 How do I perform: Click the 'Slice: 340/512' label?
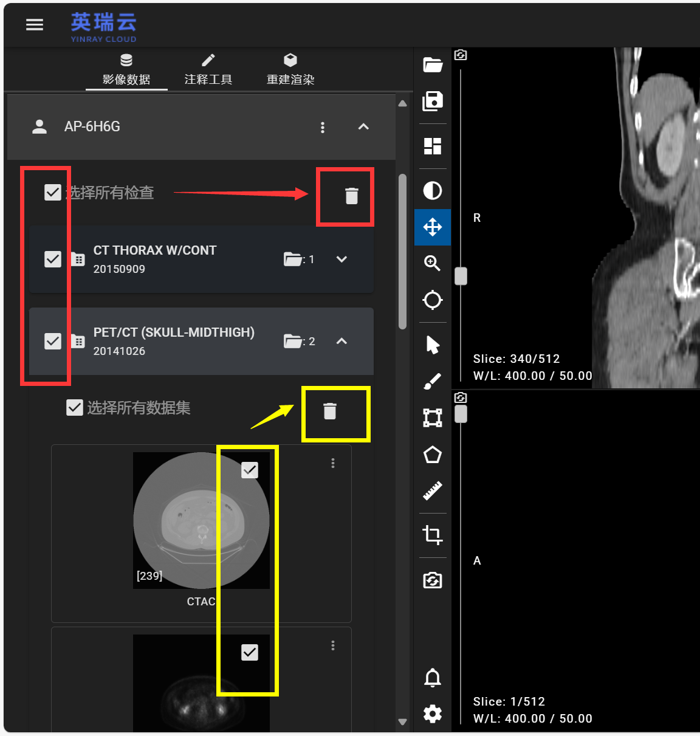click(516, 359)
